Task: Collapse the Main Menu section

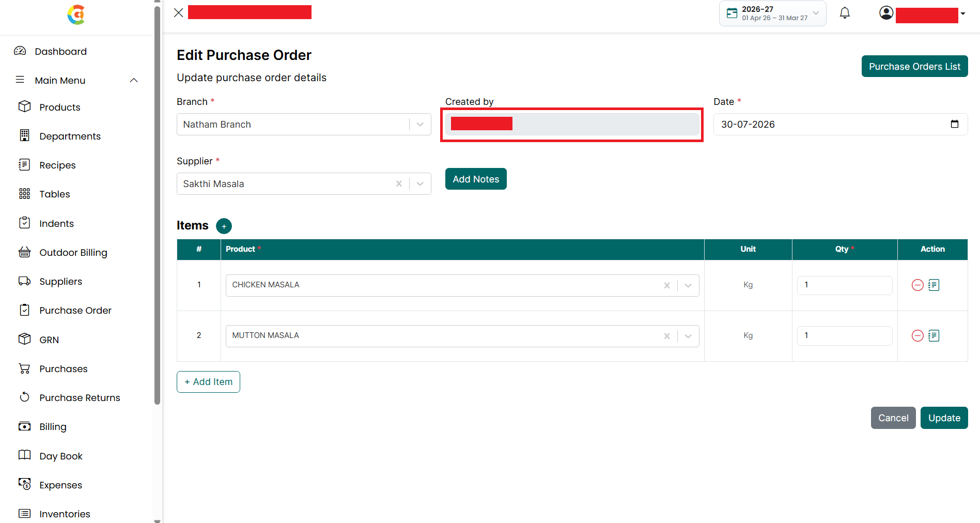Action: (x=134, y=80)
